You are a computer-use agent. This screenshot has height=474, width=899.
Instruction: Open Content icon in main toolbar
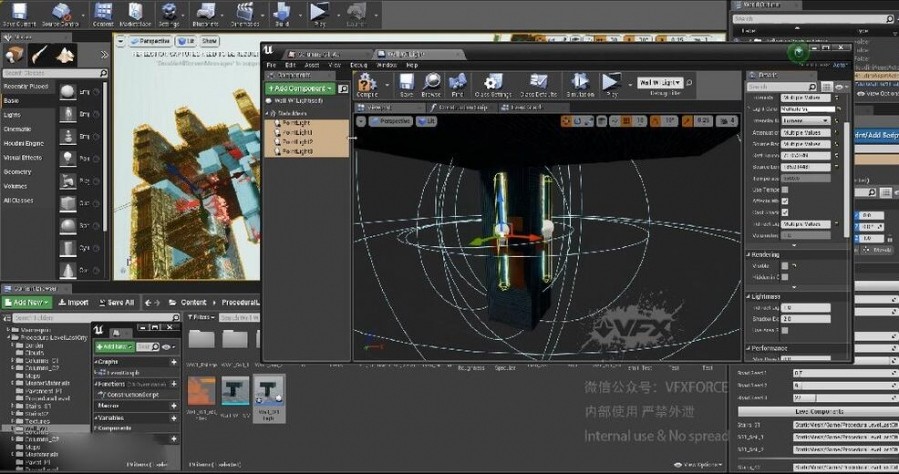click(x=103, y=14)
